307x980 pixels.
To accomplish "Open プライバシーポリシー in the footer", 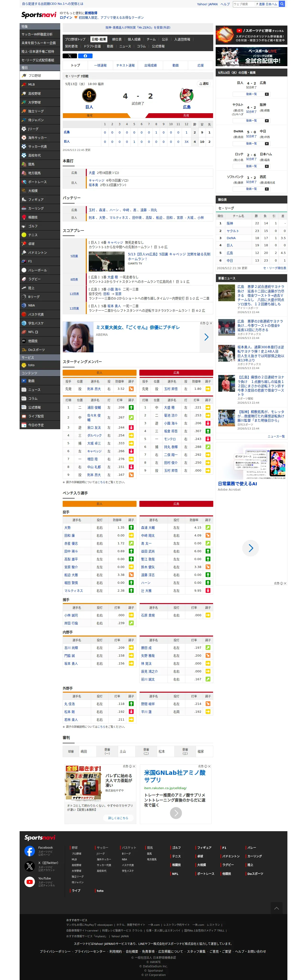I will click(x=55, y=951).
